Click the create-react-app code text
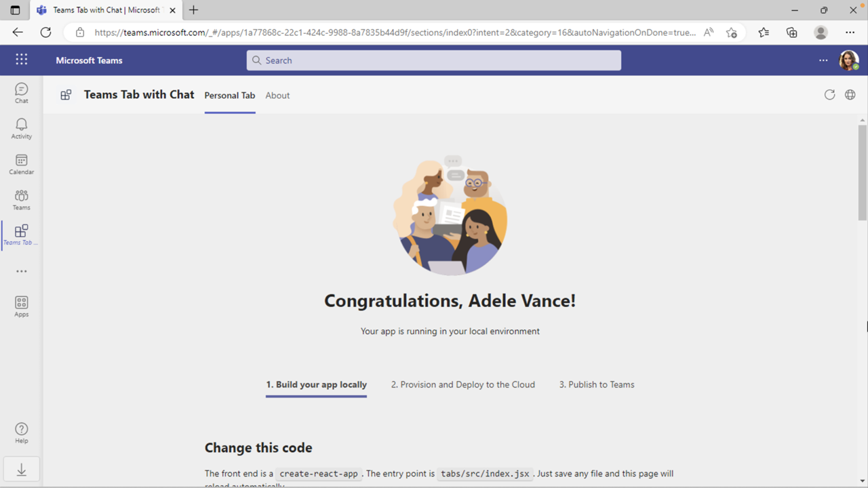The image size is (868, 488). click(318, 474)
